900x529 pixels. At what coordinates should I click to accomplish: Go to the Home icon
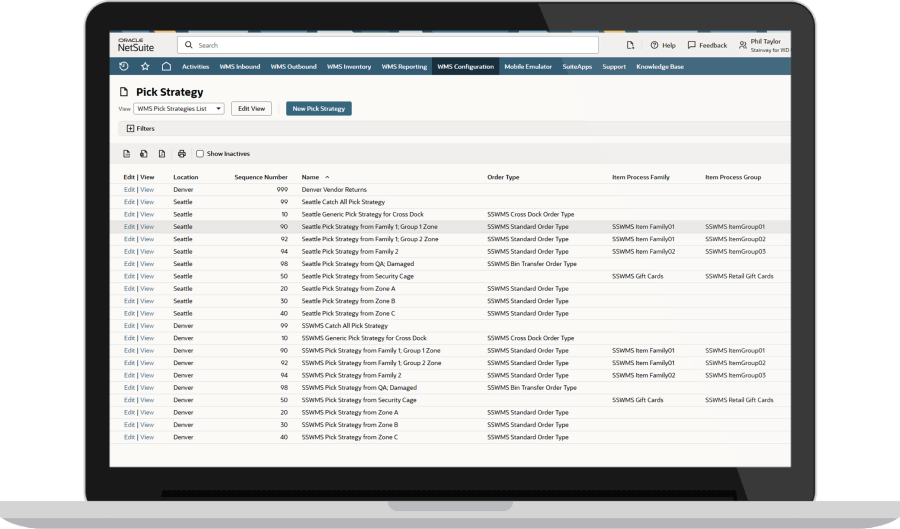tap(166, 67)
